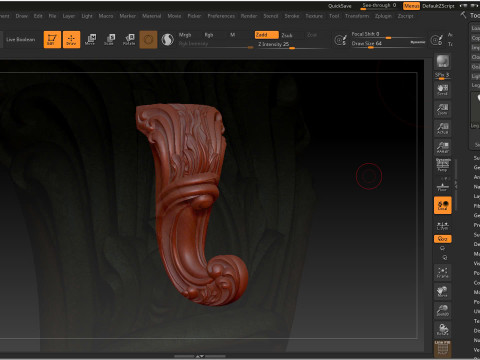480x360 pixels.
Task: Open the Layer menu
Action: (x=69, y=16)
